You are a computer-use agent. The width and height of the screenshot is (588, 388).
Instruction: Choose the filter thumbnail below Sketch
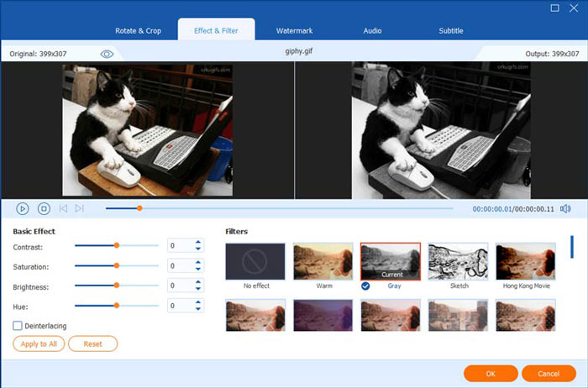[458, 315]
